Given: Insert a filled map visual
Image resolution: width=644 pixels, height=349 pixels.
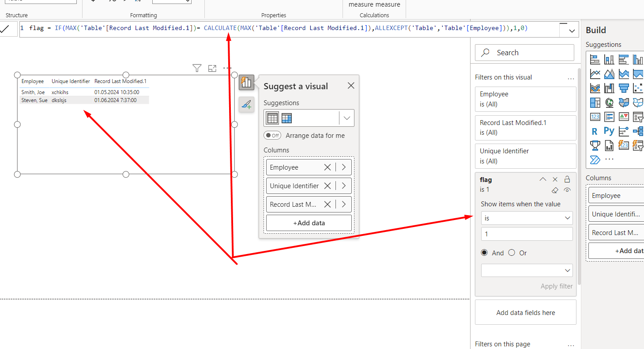Looking at the screenshot, I should pyautogui.click(x=624, y=102).
